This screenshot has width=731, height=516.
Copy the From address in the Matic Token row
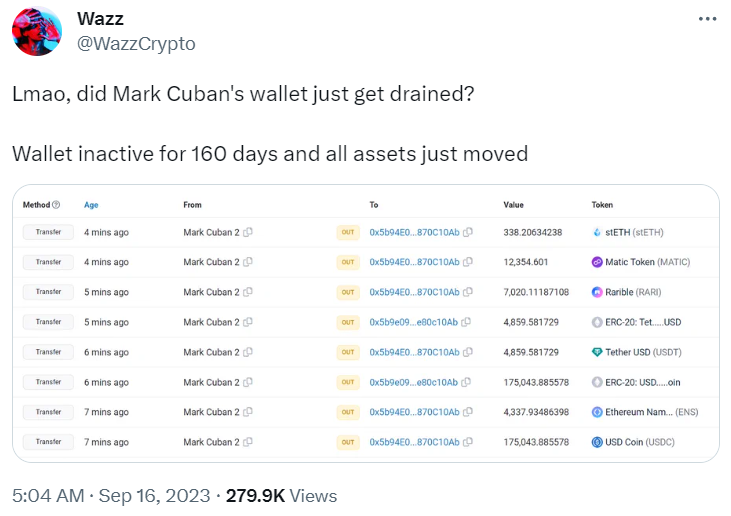[x=248, y=262]
